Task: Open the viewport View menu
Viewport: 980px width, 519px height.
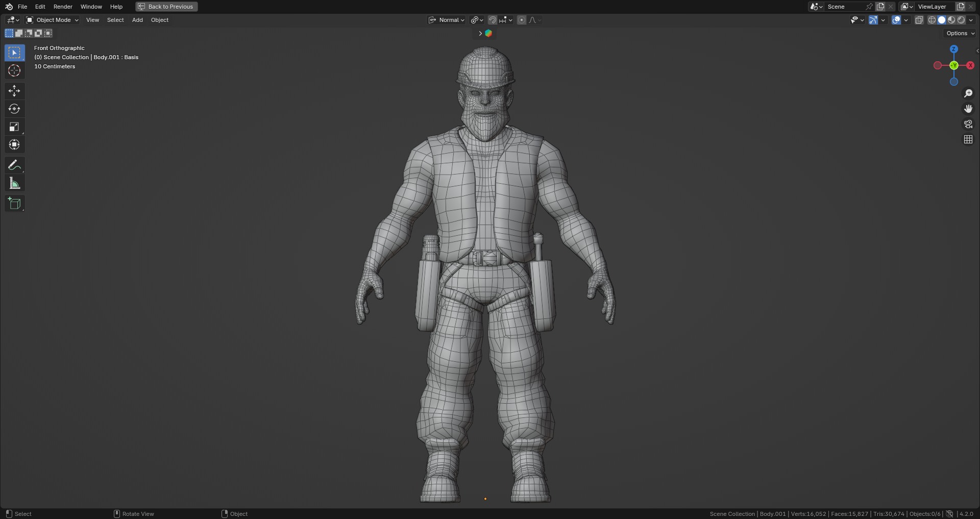Action: pos(92,20)
